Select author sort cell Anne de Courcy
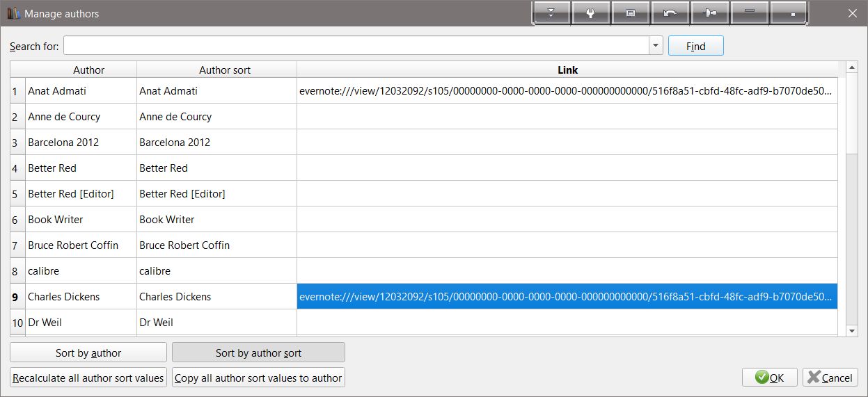 click(x=216, y=116)
